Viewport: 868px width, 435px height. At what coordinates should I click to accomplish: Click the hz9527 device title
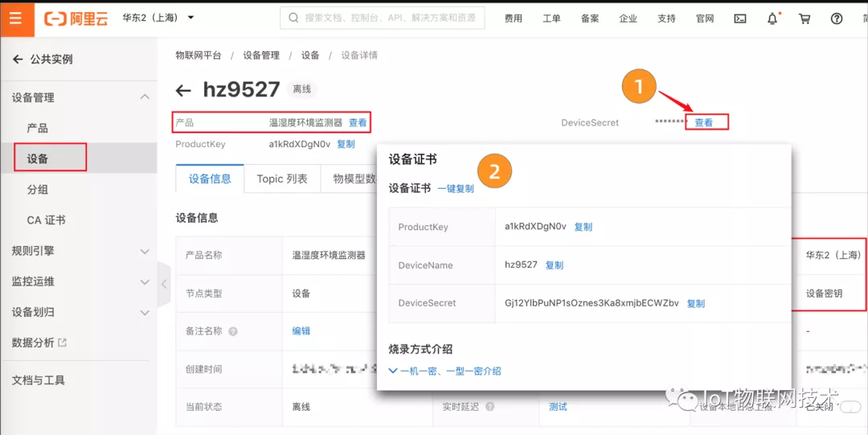coord(241,90)
